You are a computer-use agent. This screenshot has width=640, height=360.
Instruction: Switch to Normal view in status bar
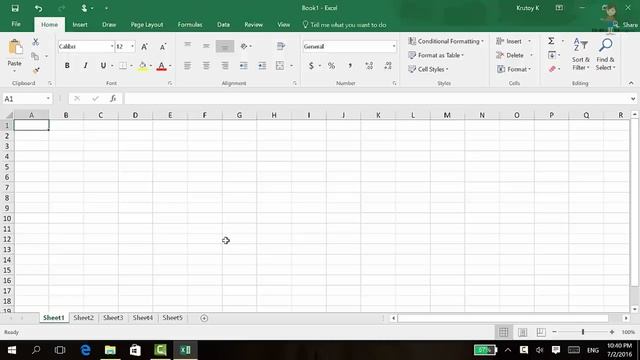tap(504, 332)
